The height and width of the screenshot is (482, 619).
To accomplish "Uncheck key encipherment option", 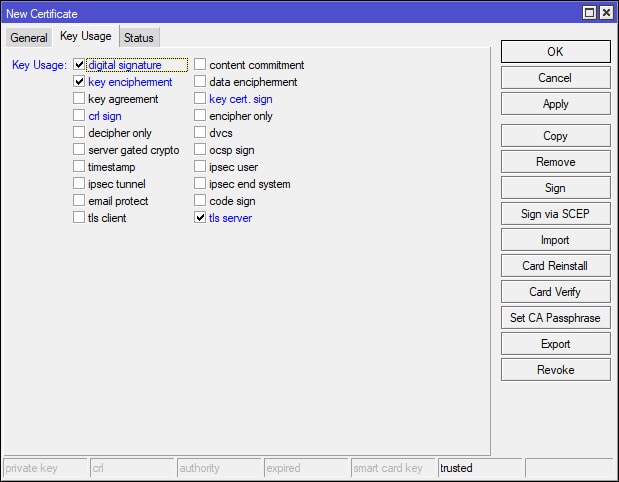I will tap(79, 81).
